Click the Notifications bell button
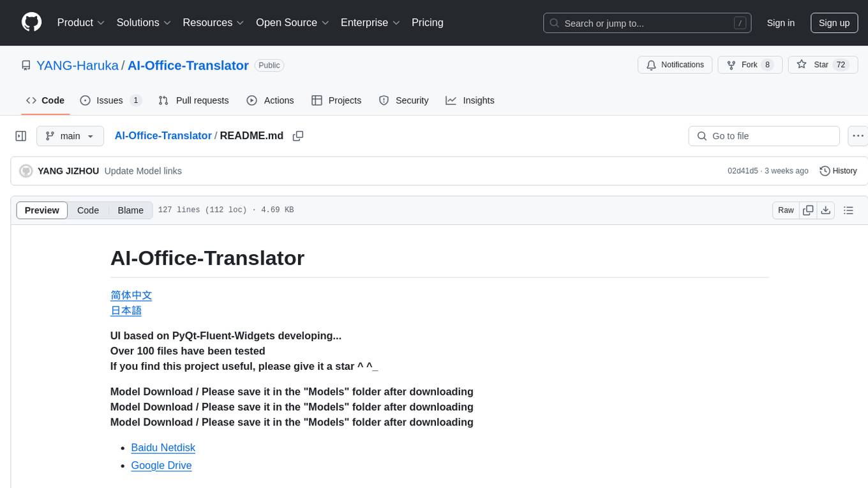This screenshot has height=488, width=868. pos(675,65)
